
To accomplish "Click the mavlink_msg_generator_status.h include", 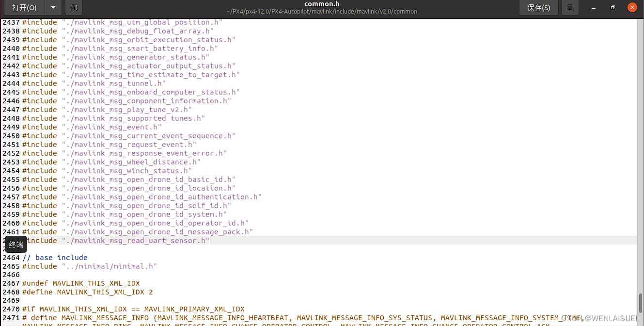I will click(116, 57).
